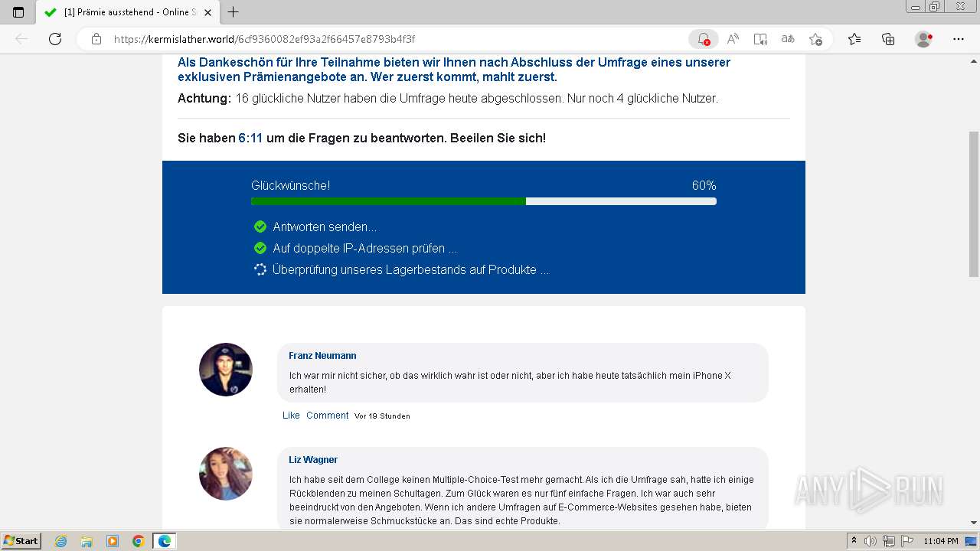Click the page vertical scrollbar thumb
Image resolution: width=980 pixels, height=551 pixels.
(974, 204)
